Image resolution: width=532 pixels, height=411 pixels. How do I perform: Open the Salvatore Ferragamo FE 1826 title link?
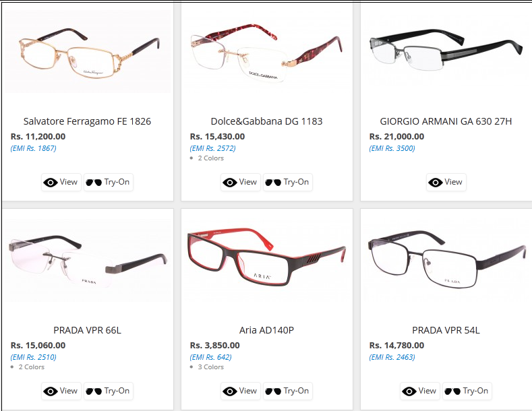87,121
